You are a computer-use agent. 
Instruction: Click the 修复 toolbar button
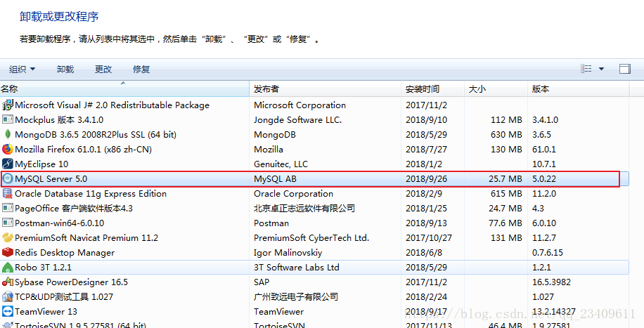tap(141, 70)
